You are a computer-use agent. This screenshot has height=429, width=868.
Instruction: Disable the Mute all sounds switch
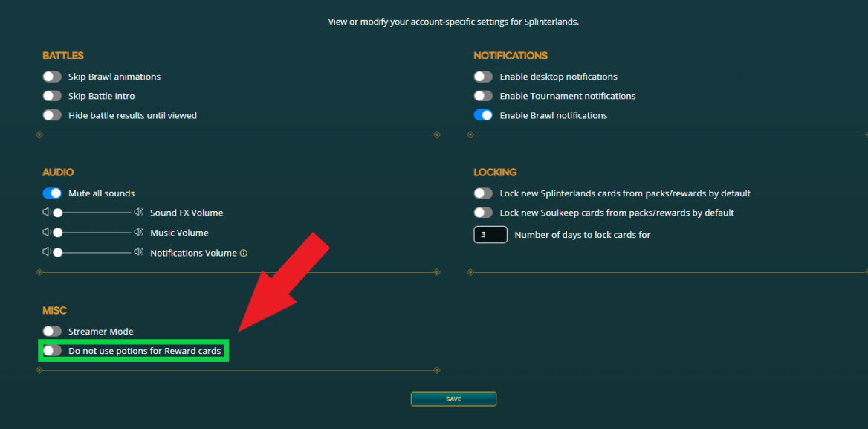point(52,193)
